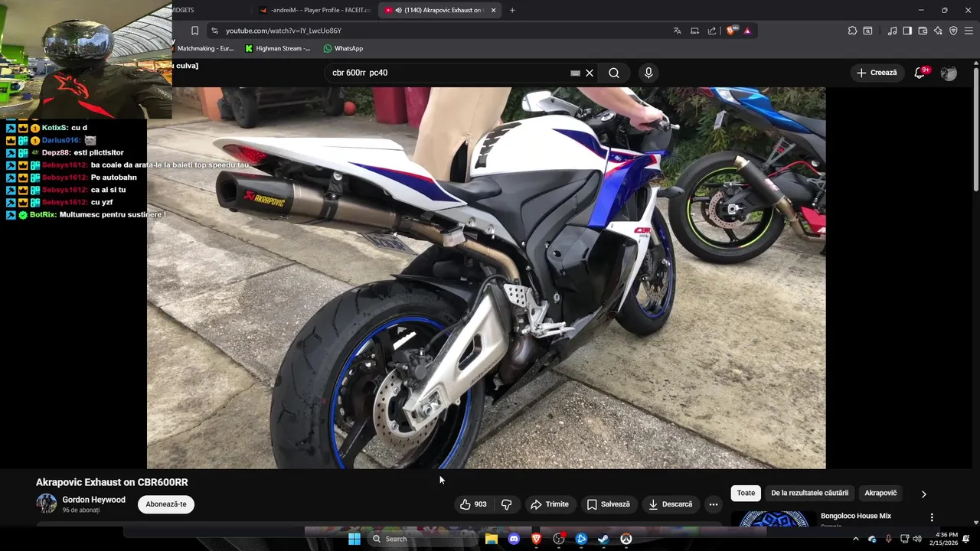This screenshot has height=551, width=980.
Task: Open the YouTube account avatar menu
Action: pyautogui.click(x=949, y=73)
